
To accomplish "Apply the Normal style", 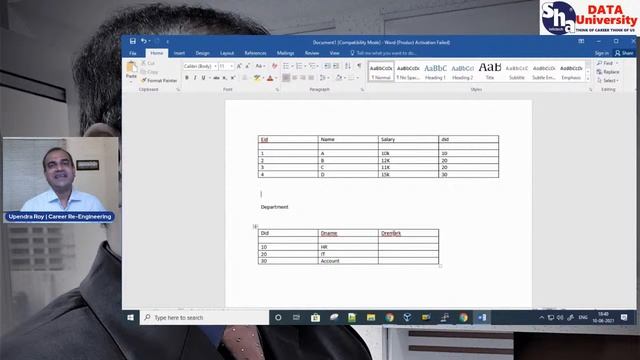I will 381,71.
